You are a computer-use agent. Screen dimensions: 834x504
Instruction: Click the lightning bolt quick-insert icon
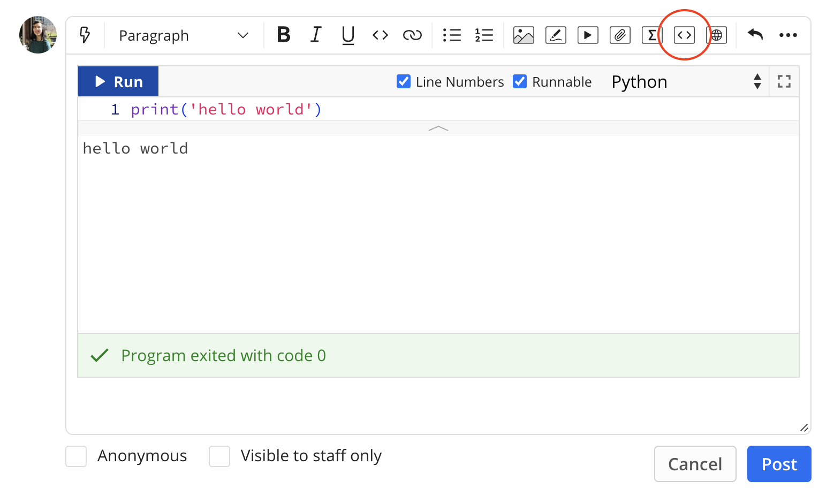pos(85,35)
